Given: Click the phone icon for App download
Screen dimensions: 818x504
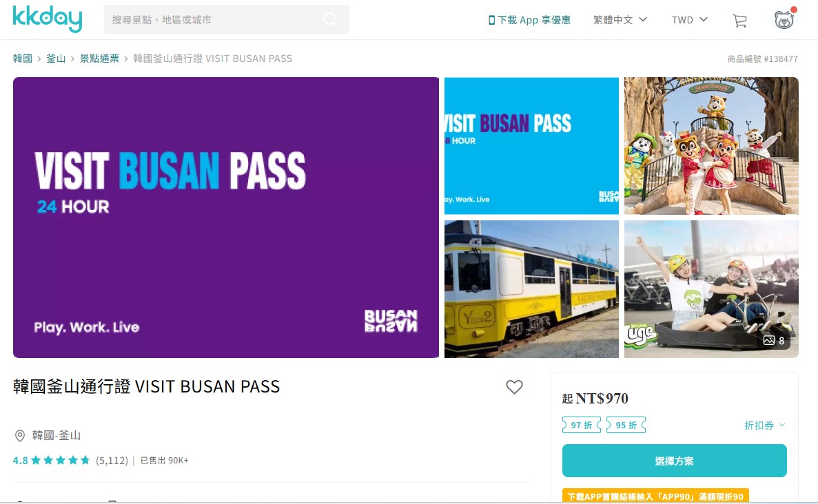Looking at the screenshot, I should tap(491, 21).
